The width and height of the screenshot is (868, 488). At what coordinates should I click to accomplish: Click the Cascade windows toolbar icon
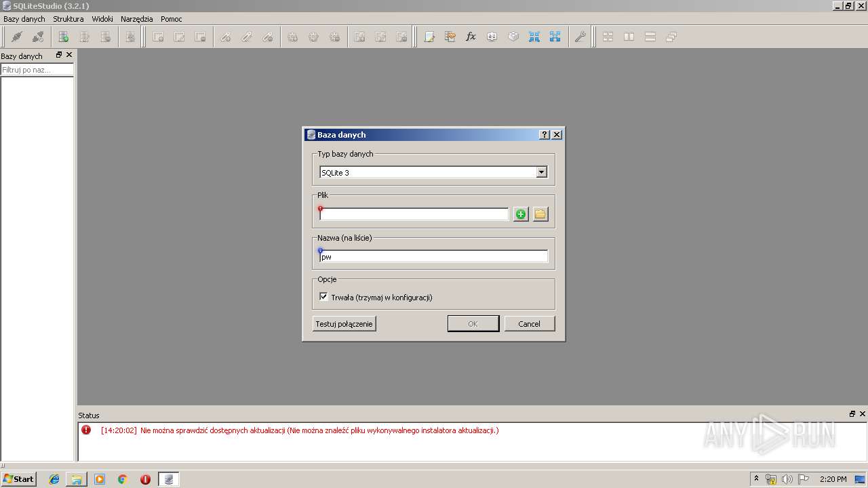pos(671,37)
